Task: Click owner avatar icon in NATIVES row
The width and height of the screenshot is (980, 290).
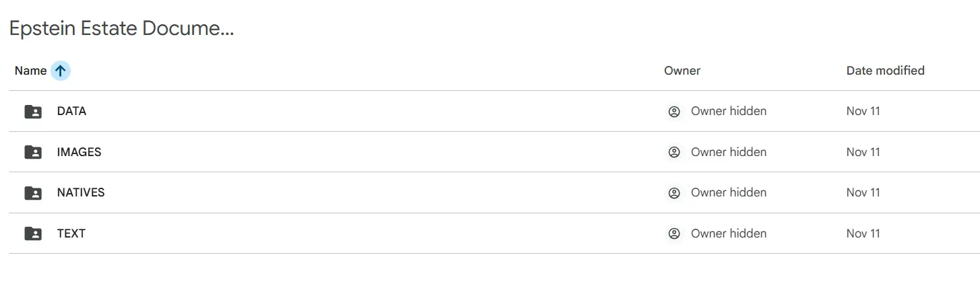Action: coord(674,193)
